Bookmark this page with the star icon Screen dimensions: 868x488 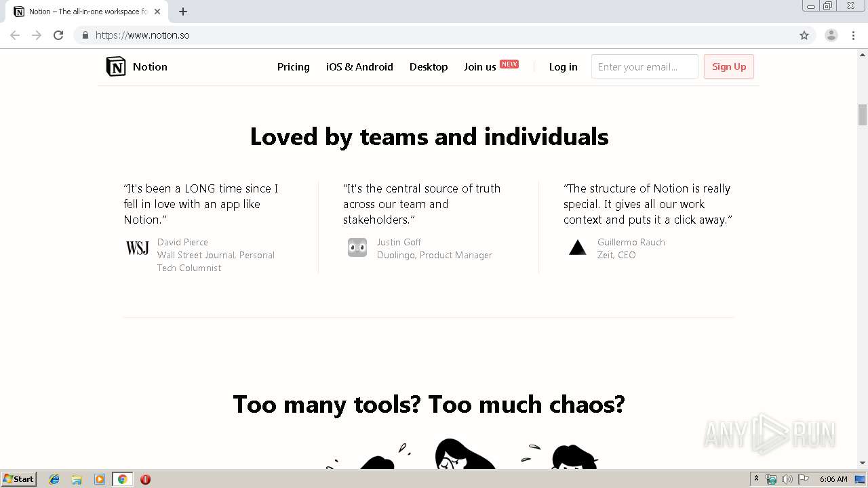804,35
